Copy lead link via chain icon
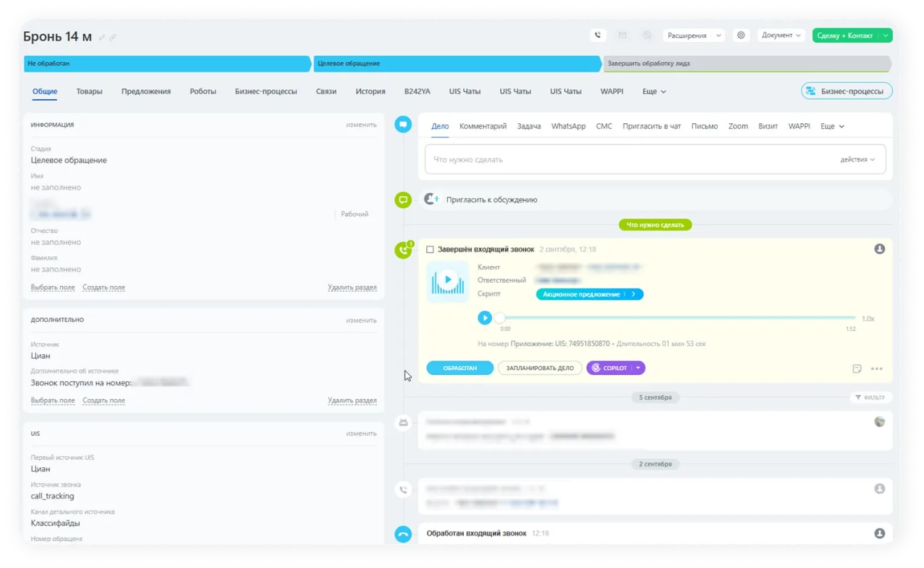This screenshot has width=924, height=568. [112, 37]
